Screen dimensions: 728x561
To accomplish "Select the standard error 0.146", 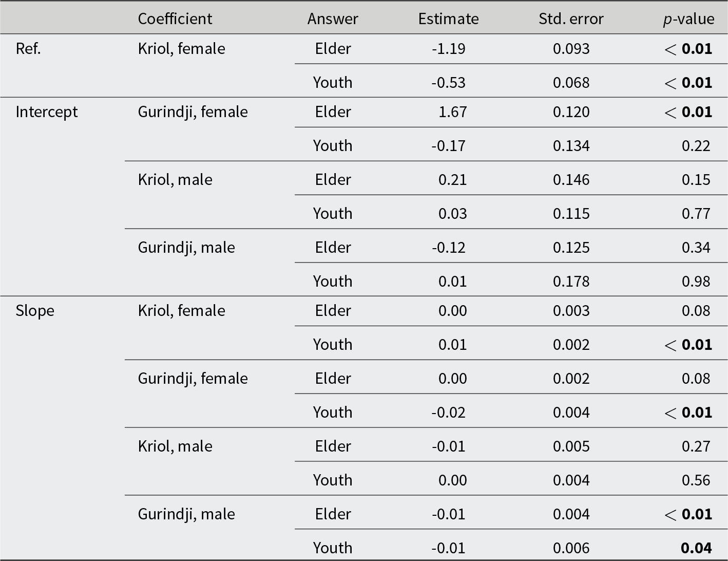I will click(571, 179).
